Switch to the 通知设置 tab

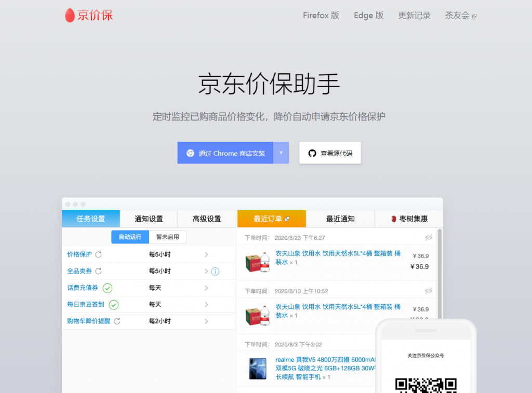pyautogui.click(x=149, y=219)
